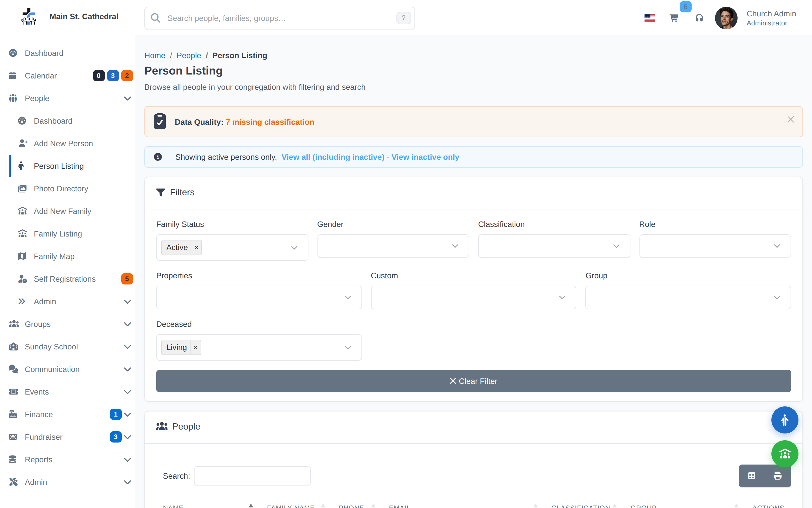Click the Main St. Cathedral logo
The image size is (812, 508).
29,16
